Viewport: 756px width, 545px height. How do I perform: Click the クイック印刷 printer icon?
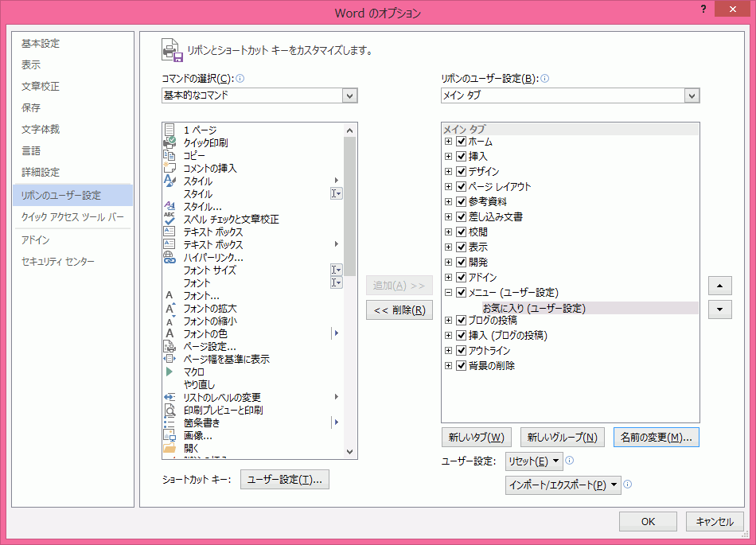[x=170, y=142]
